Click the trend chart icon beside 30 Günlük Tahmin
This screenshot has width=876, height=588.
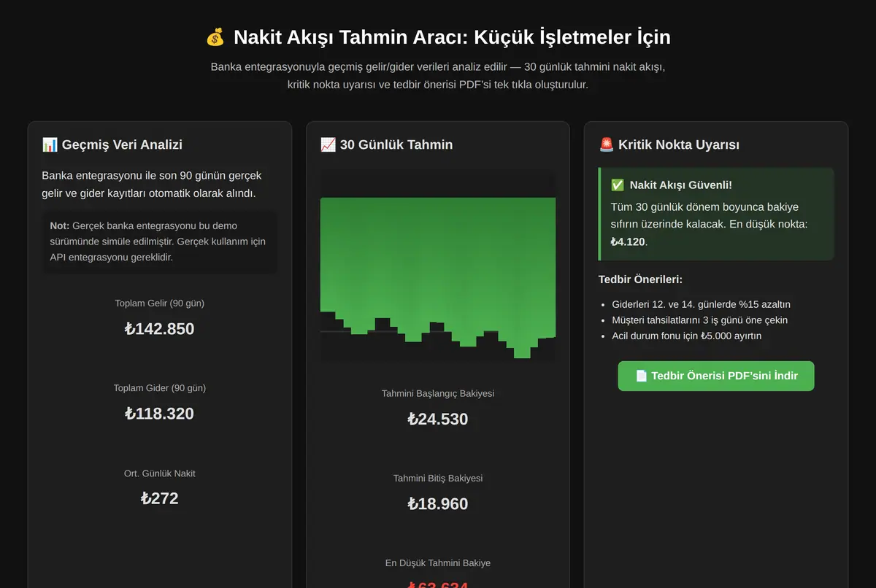pos(328,144)
